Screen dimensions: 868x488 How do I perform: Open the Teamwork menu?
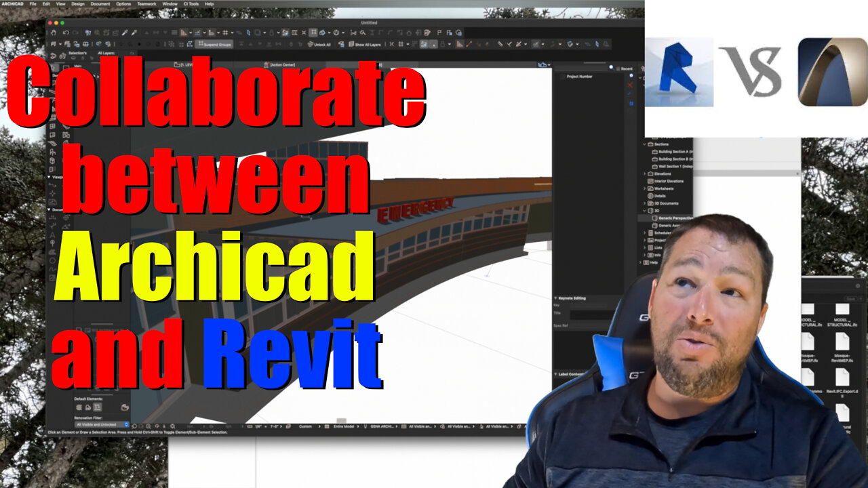click(x=146, y=4)
